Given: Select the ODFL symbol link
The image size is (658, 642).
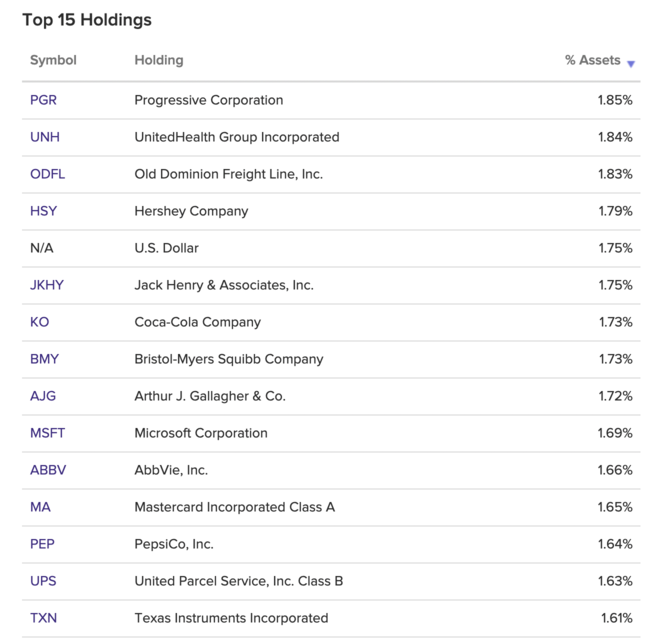Looking at the screenshot, I should coord(47,174).
